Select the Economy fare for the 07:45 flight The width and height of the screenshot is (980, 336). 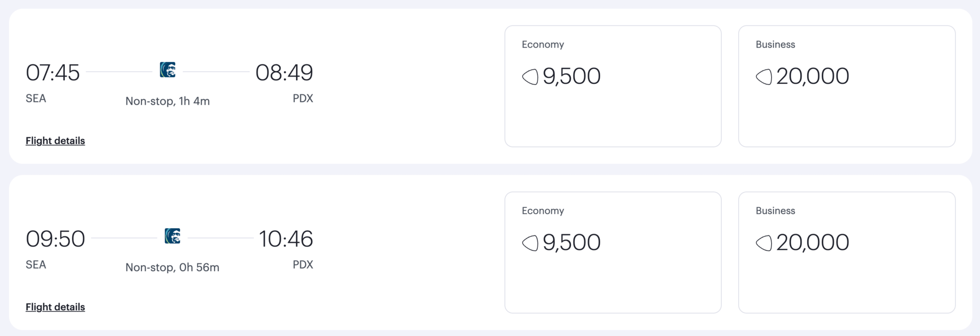pyautogui.click(x=612, y=86)
